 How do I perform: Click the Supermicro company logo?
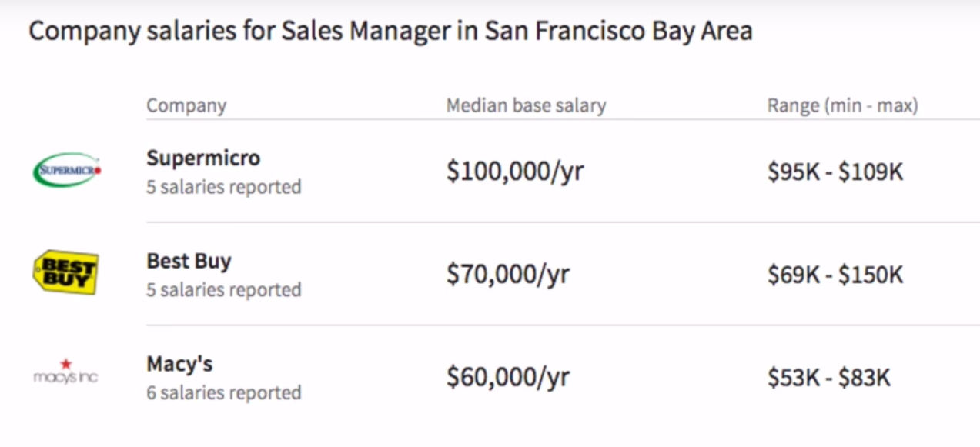pyautogui.click(x=66, y=170)
